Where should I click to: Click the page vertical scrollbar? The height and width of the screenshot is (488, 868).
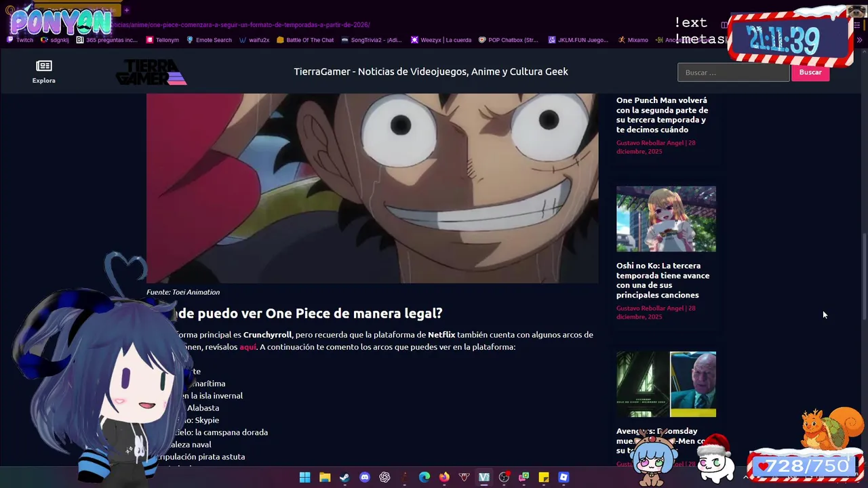pyautogui.click(x=864, y=277)
